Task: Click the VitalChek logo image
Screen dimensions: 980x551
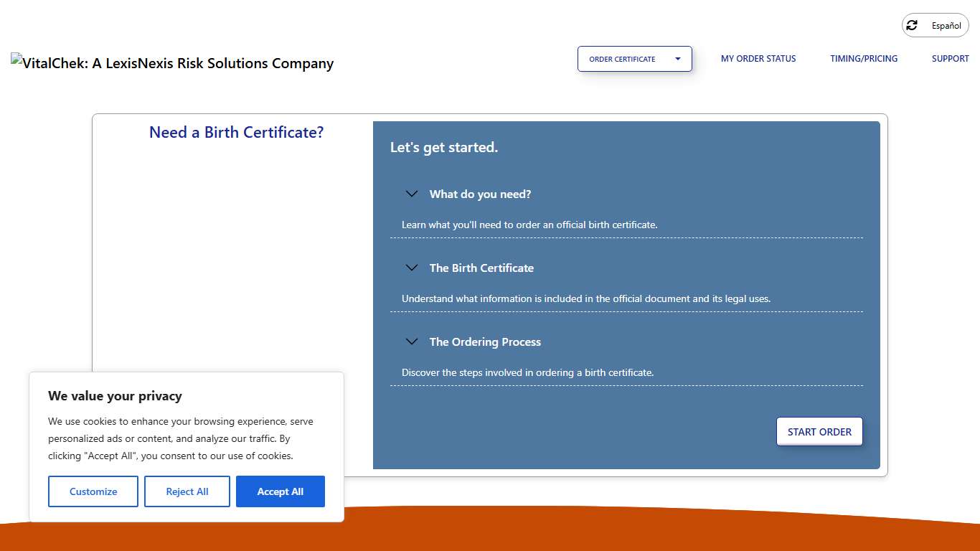Action: coord(172,63)
